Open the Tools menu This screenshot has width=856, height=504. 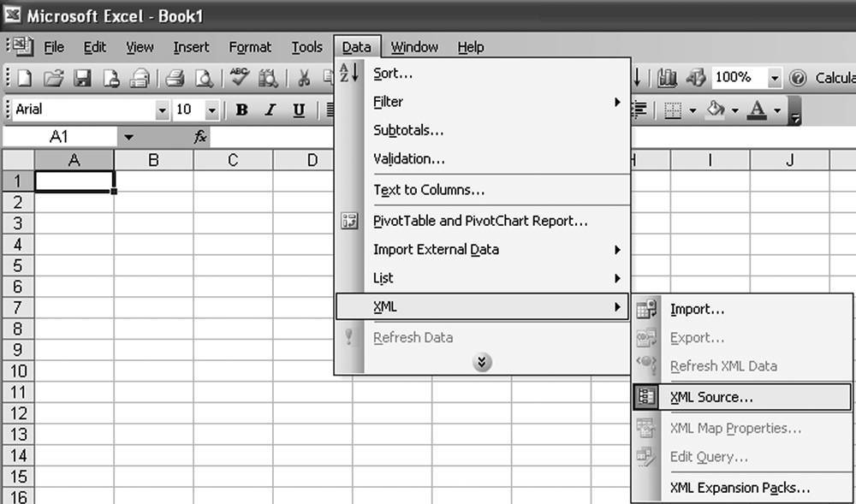pyautogui.click(x=306, y=47)
